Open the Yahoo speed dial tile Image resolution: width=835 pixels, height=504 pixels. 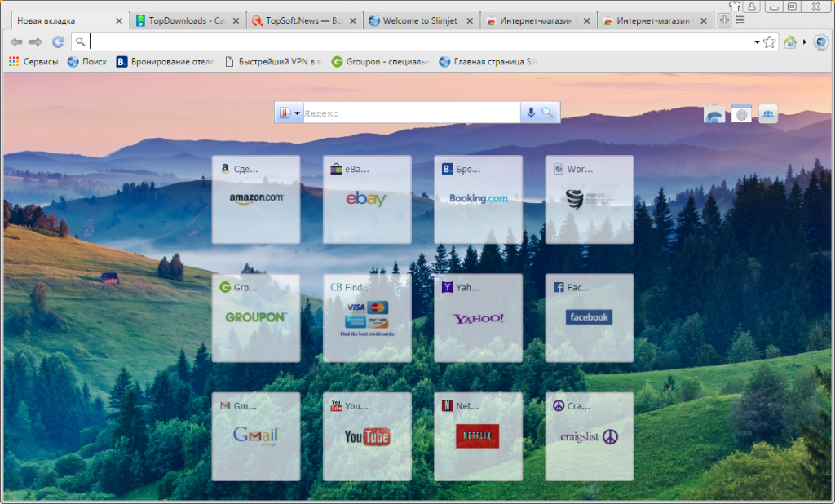point(478,318)
